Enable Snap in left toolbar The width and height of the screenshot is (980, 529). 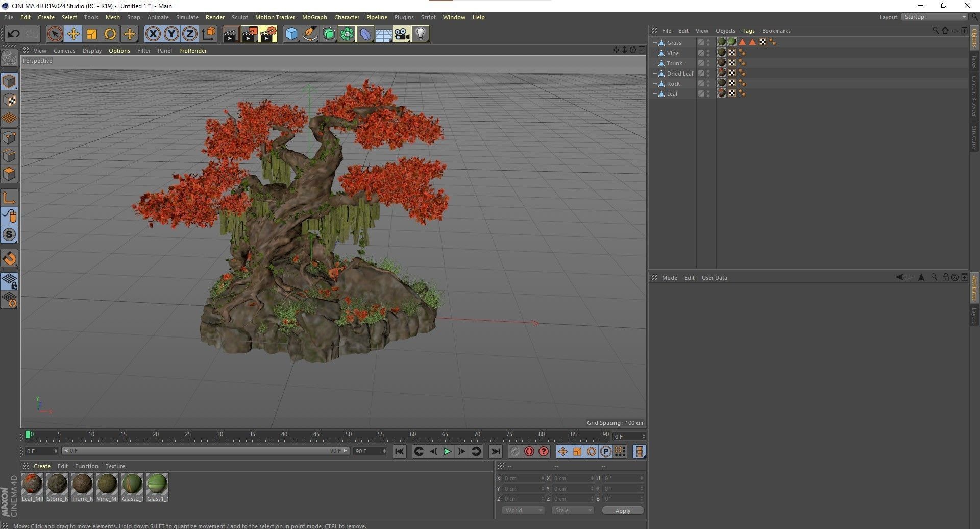[x=9, y=258]
